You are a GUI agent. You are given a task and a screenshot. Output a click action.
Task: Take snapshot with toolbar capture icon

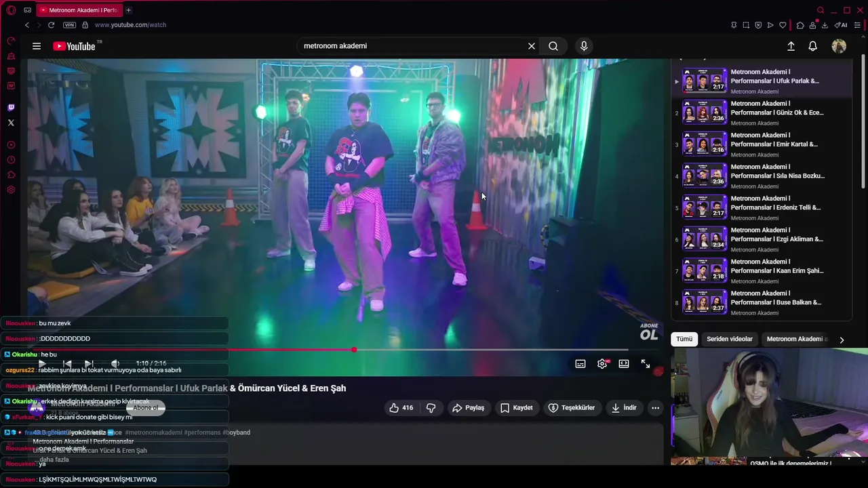tap(746, 25)
